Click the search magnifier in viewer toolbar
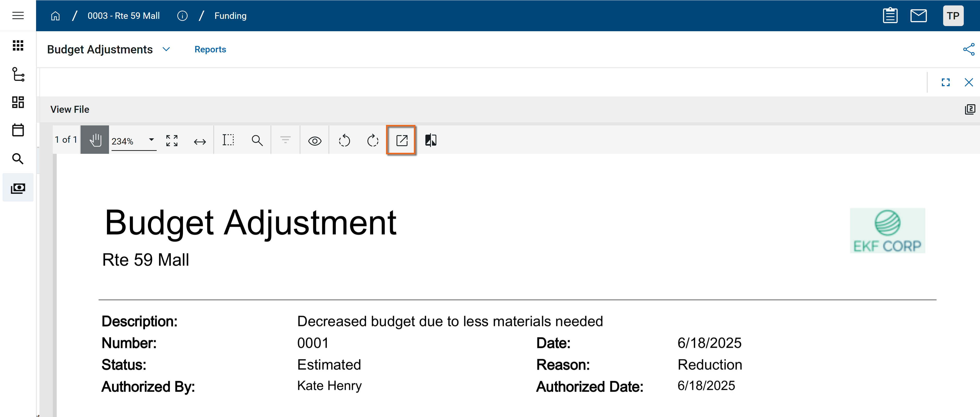Screen dimensions: 980x417 click(x=257, y=141)
